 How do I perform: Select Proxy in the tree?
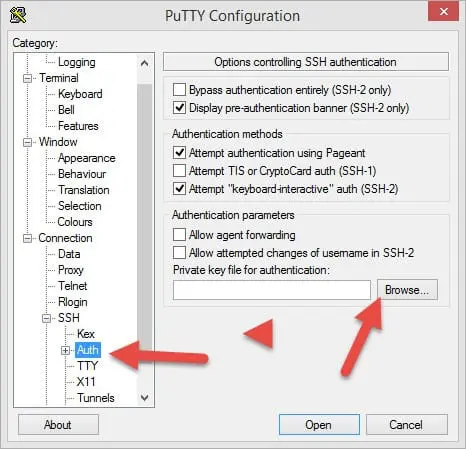coord(70,270)
